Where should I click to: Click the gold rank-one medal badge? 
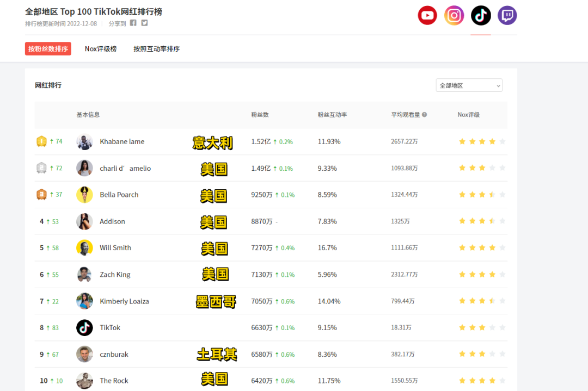coord(41,141)
